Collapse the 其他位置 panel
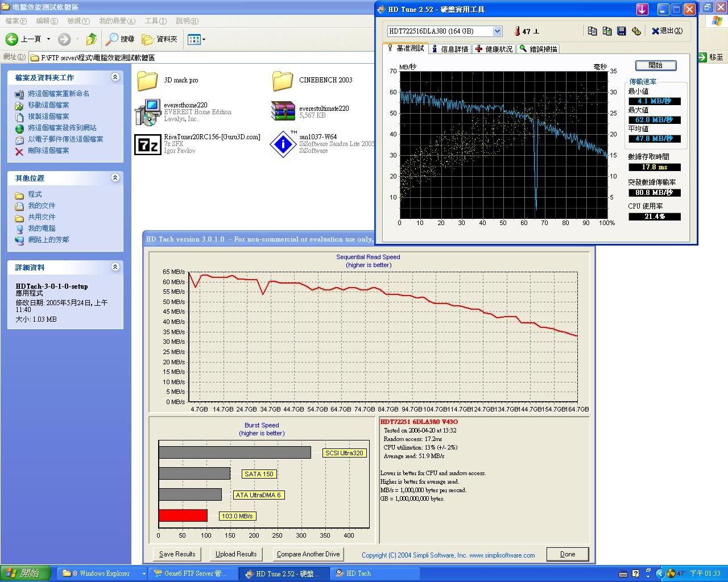 click(x=115, y=177)
